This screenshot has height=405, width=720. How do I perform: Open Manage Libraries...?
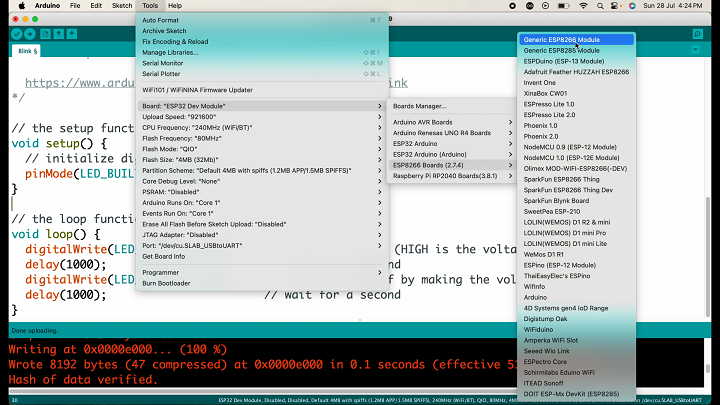click(x=262, y=52)
